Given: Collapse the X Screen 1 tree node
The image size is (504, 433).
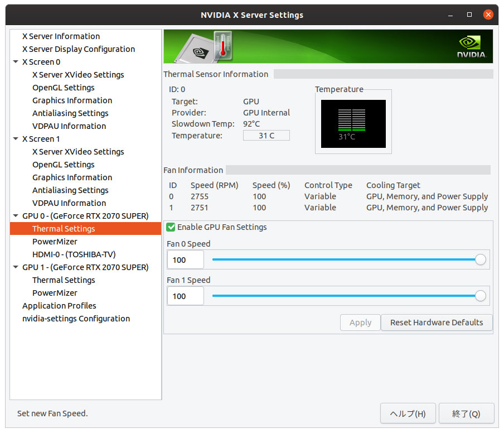Looking at the screenshot, I should [x=16, y=139].
